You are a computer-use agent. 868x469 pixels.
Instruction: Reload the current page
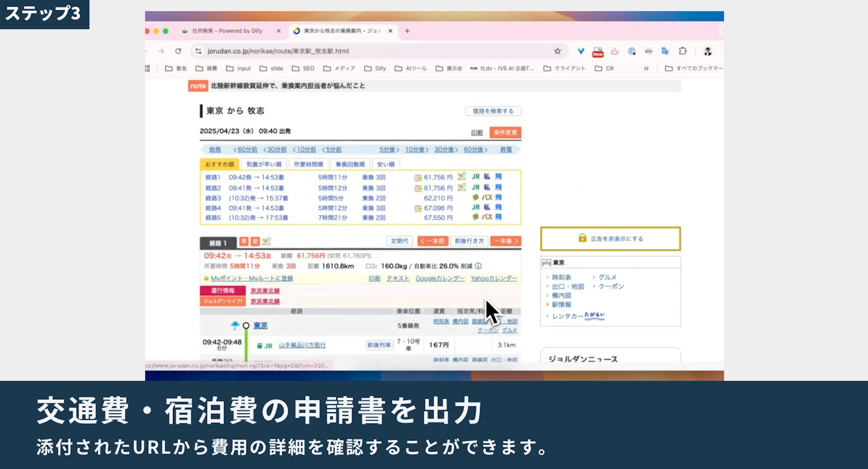coord(178,51)
